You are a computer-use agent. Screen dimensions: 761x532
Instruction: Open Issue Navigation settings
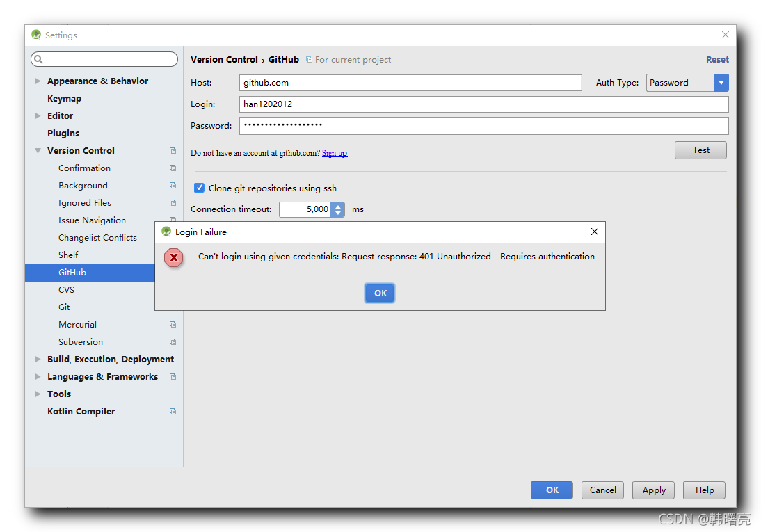pyautogui.click(x=93, y=220)
